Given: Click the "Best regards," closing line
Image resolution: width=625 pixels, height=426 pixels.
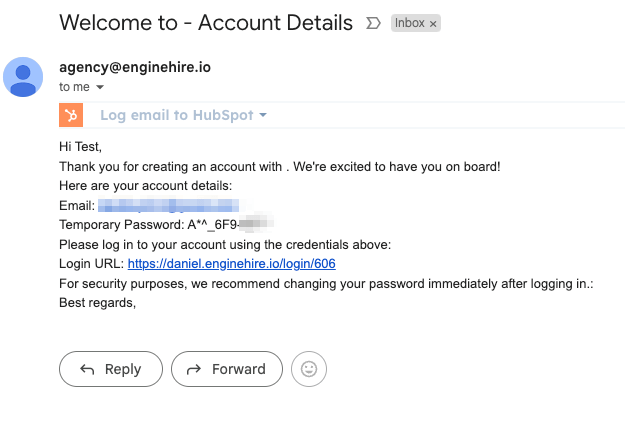Looking at the screenshot, I should tap(97, 303).
